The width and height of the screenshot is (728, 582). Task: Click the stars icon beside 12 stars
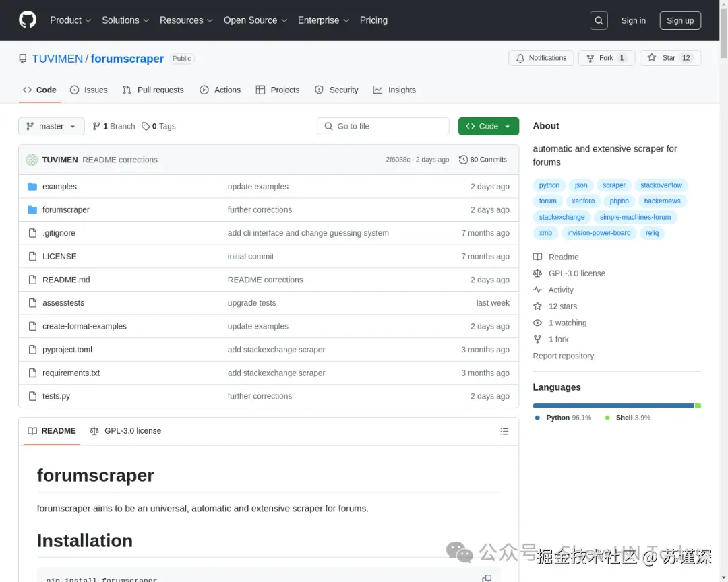(537, 306)
